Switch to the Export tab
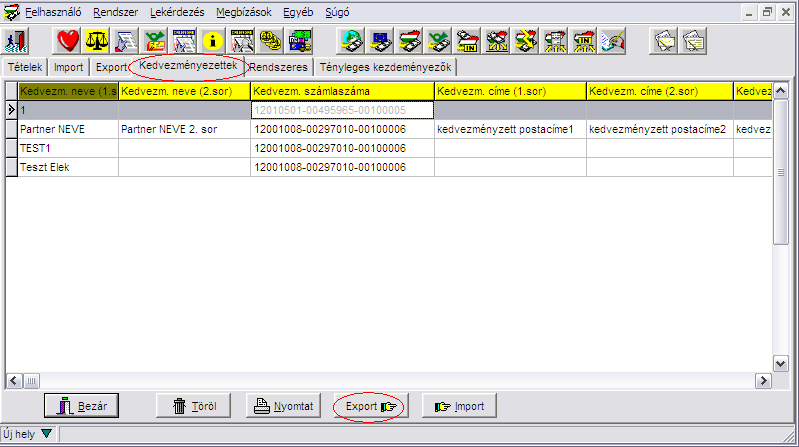Screen dimensions: 799x447 [111, 67]
